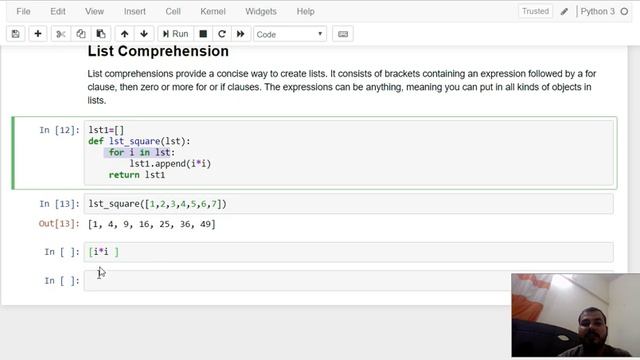Viewport: 640px width, 360px height.
Task: Open the command palette keyboard icon
Action: pyautogui.click(x=343, y=34)
